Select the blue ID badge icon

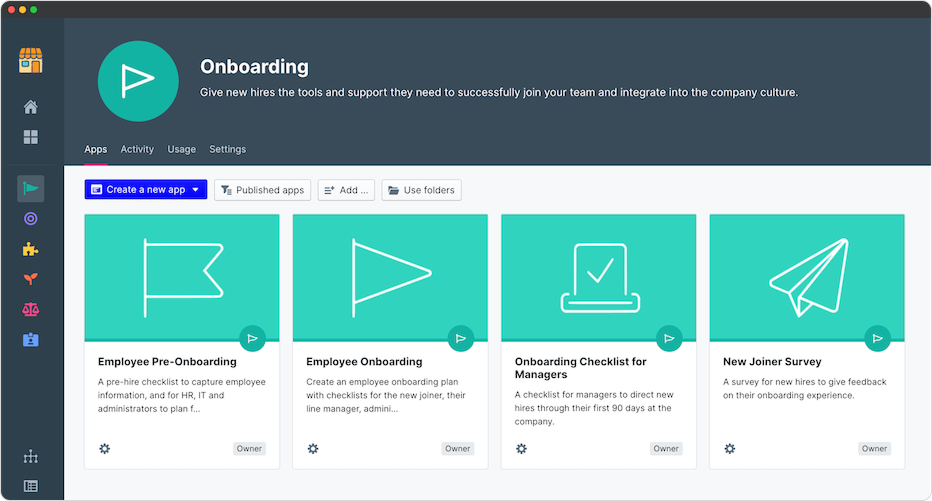[x=31, y=340]
